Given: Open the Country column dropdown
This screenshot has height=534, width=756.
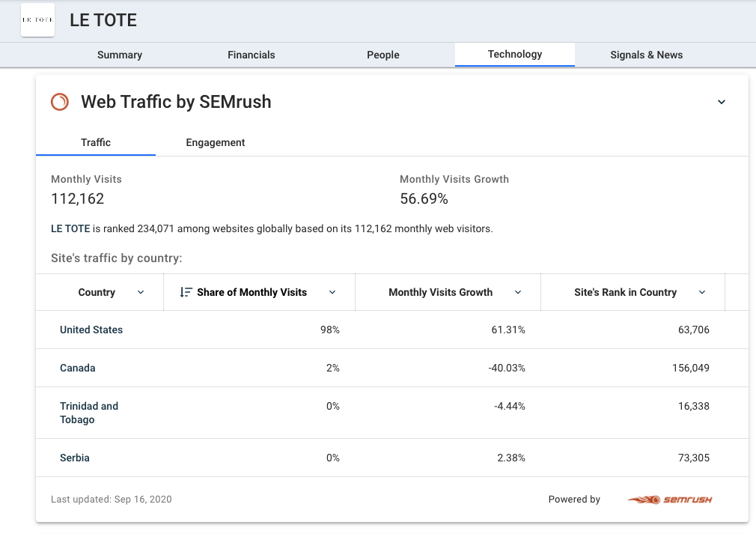Looking at the screenshot, I should [x=141, y=292].
